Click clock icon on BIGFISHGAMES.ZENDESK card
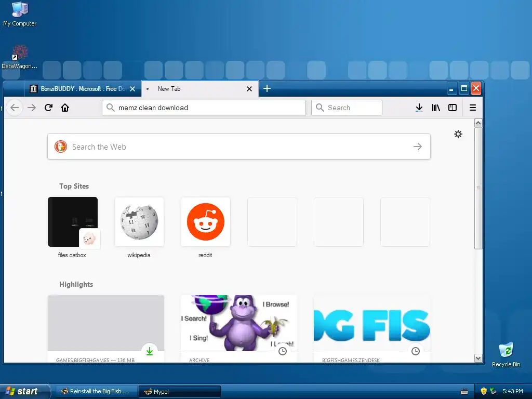The height and width of the screenshot is (399, 532). pyautogui.click(x=416, y=351)
